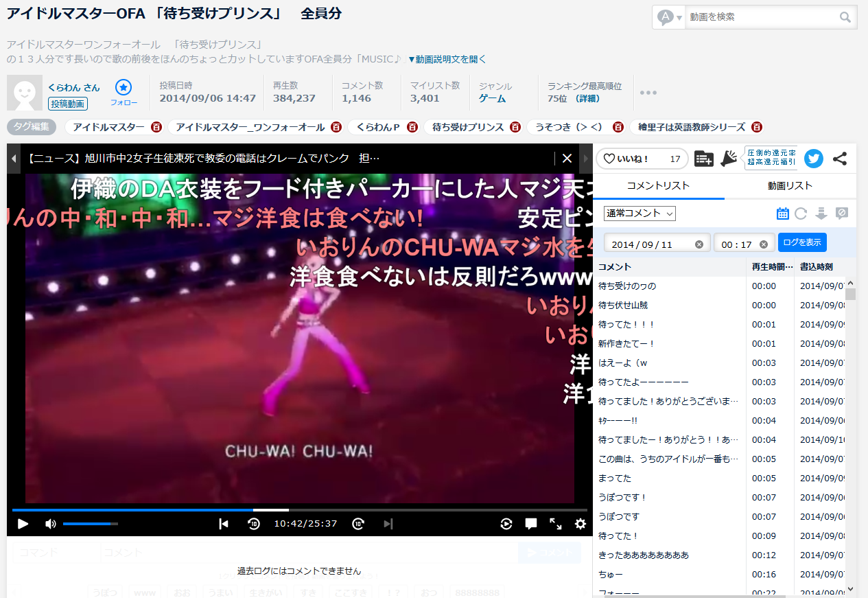This screenshot has height=598, width=868.
Task: Switch to the 動画リスト tab
Action: [790, 185]
